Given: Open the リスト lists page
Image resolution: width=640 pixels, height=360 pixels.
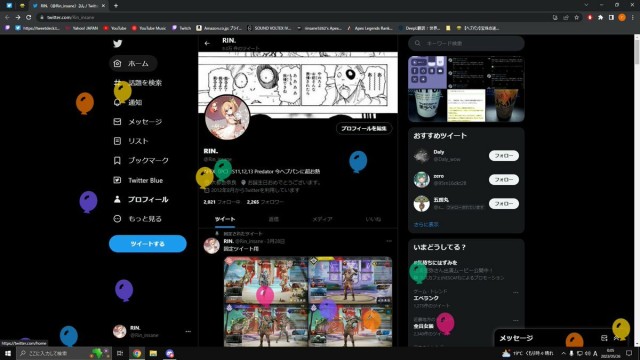Looking at the screenshot, I should (x=131, y=141).
